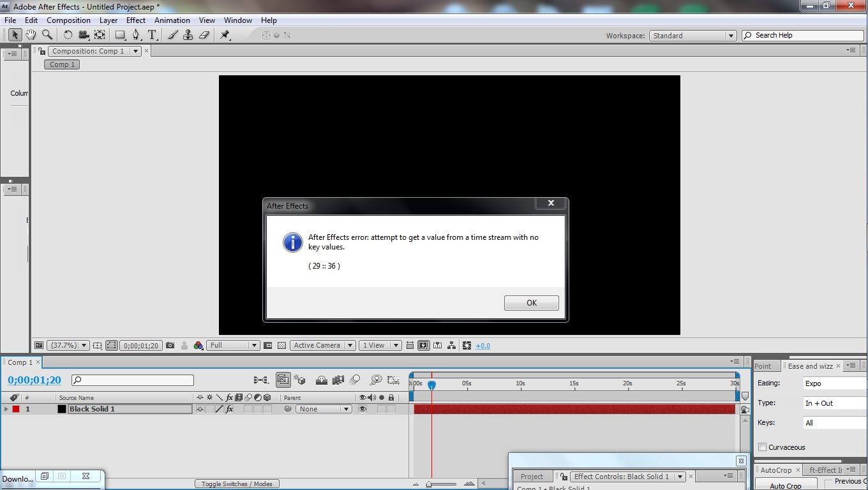
Task: Click the Always Preview This View icon
Action: pyautogui.click(x=39, y=345)
